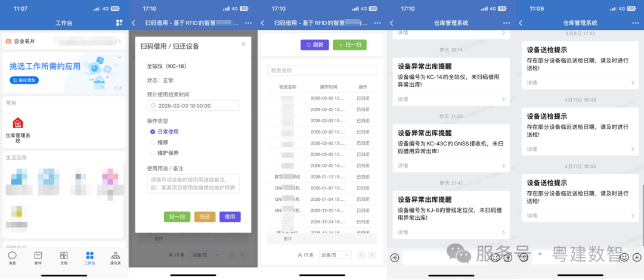
Task: Go back from the screen showing the dialog
Action: pyautogui.click(x=134, y=23)
